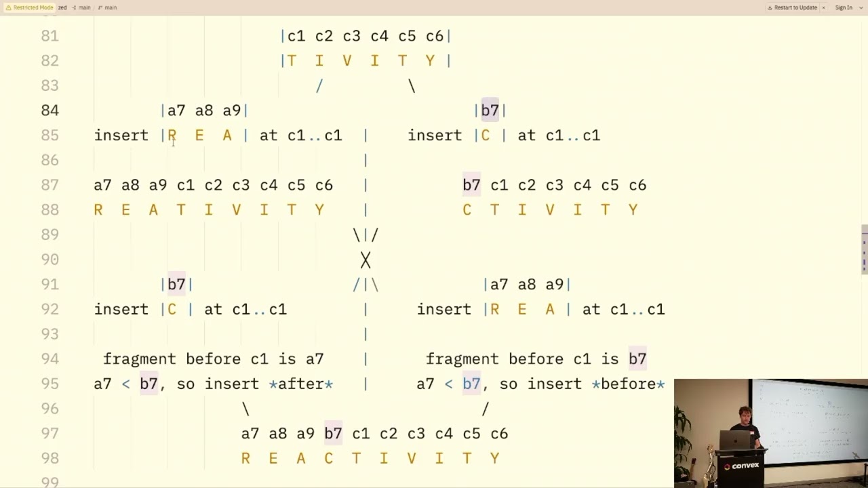Screen dimensions: 868x488
Task: Click the Sign In button
Action: (844, 7)
